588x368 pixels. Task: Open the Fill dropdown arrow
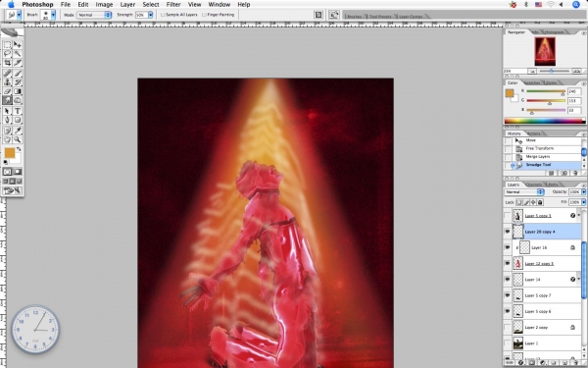[x=583, y=202]
